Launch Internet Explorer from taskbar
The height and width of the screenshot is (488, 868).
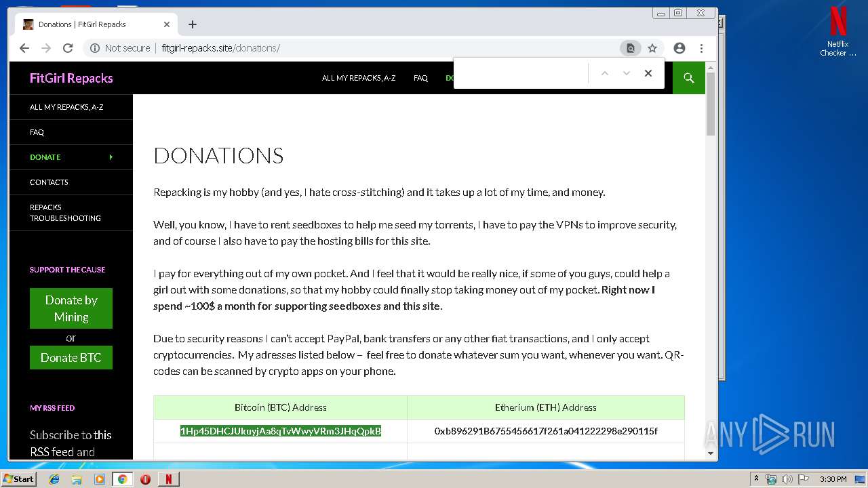pos(54,479)
